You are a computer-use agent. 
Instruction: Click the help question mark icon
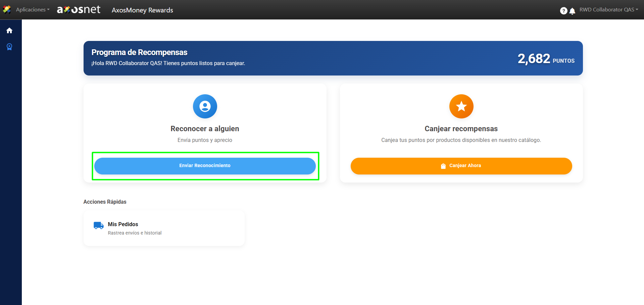pos(563,11)
